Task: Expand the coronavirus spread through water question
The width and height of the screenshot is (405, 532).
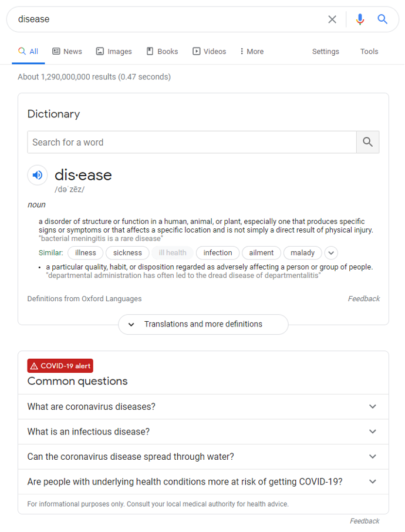Action: point(203,457)
